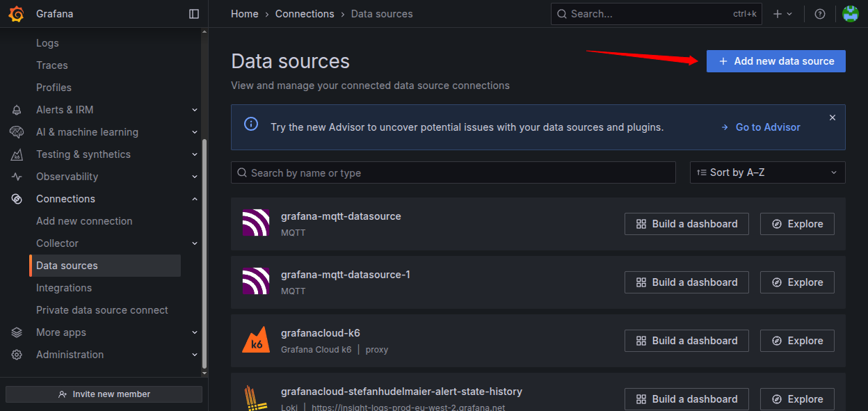This screenshot has height=411, width=868.
Task: Open the plus menu dropdown arrow
Action: point(789,14)
